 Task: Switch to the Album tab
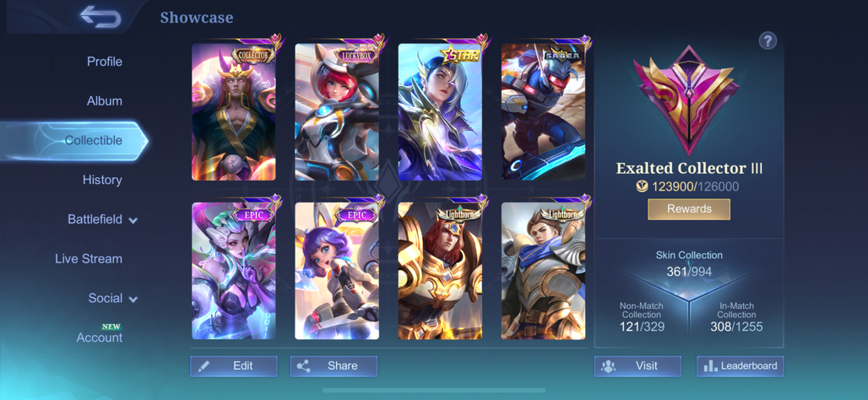[x=105, y=101]
